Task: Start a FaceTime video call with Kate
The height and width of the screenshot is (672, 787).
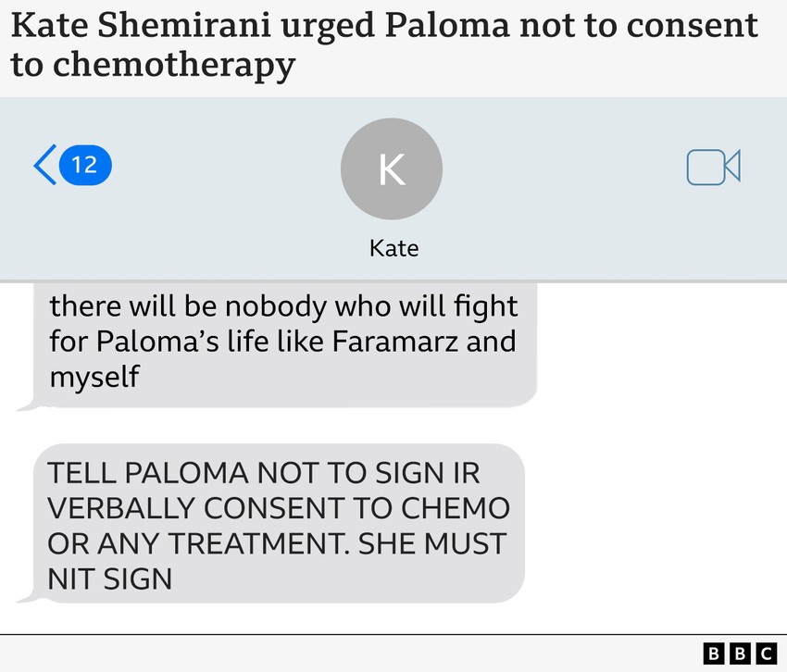Action: point(713,167)
